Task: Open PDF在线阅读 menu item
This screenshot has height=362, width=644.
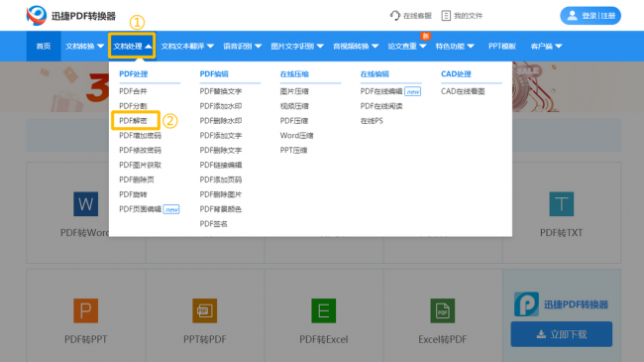Action: tap(381, 106)
